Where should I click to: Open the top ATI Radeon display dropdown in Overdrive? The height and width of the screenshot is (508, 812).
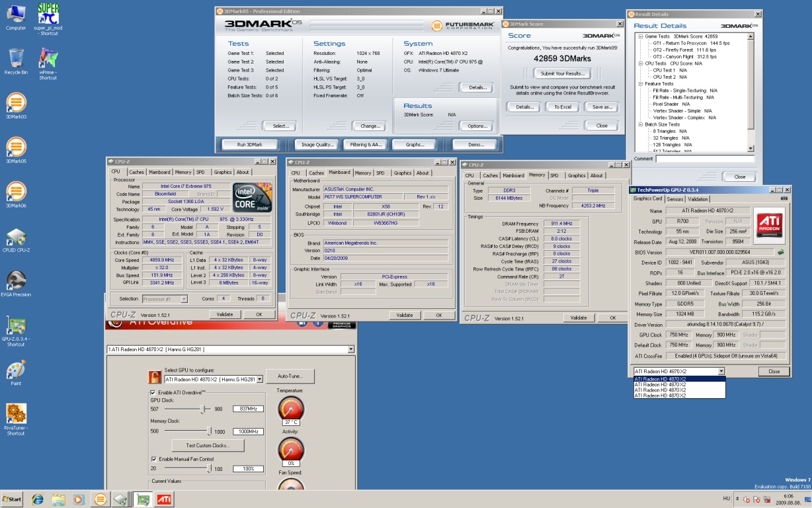(350, 349)
